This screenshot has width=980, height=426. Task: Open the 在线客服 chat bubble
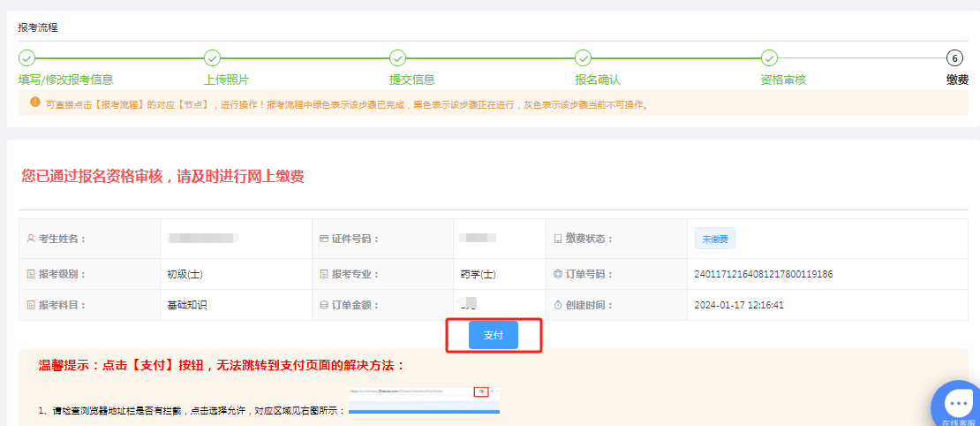pyautogui.click(x=958, y=405)
